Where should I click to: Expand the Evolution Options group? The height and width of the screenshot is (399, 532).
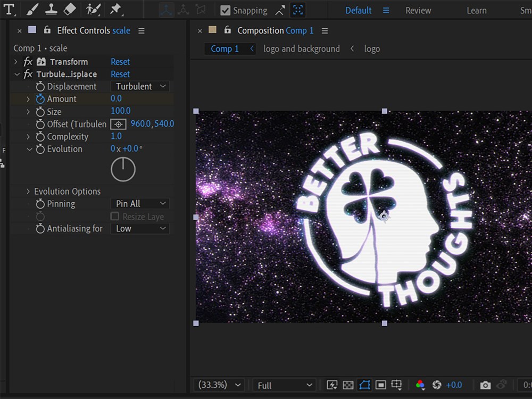pos(28,191)
